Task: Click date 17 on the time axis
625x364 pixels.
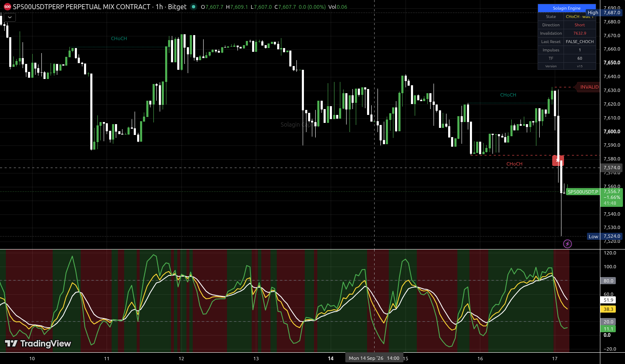Action: click(x=555, y=359)
